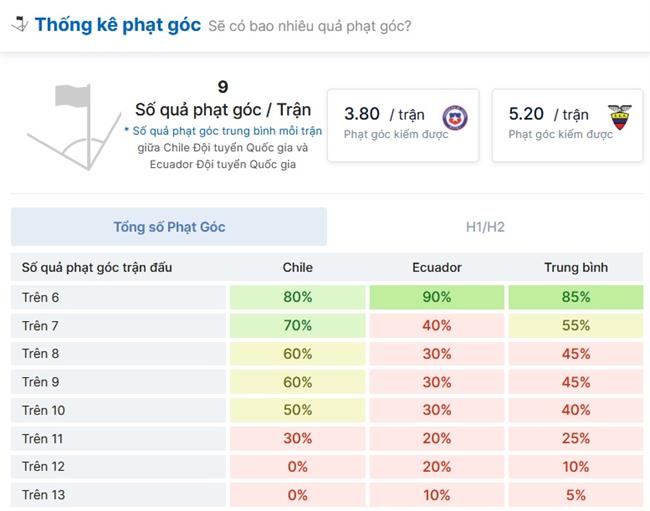The width and height of the screenshot is (650, 511).
Task: Click the Trên 7 row label
Action: 41,325
